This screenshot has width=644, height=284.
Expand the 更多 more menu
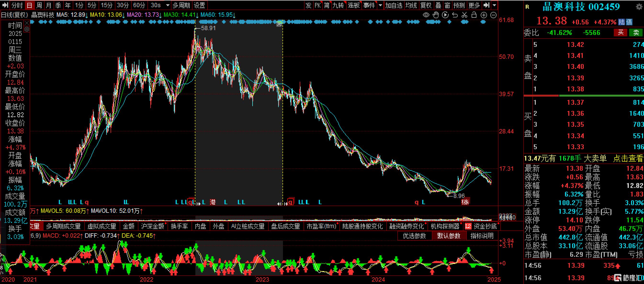click(474, 5)
